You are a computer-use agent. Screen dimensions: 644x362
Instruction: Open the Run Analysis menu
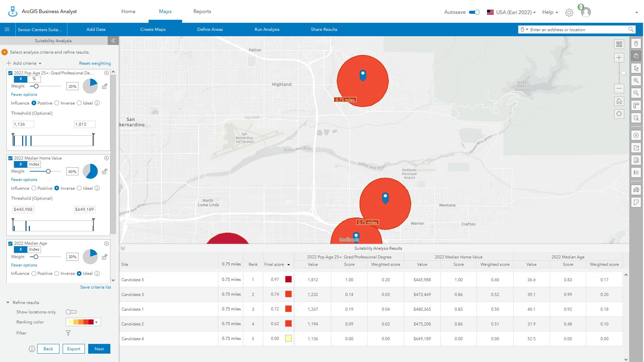[267, 29]
